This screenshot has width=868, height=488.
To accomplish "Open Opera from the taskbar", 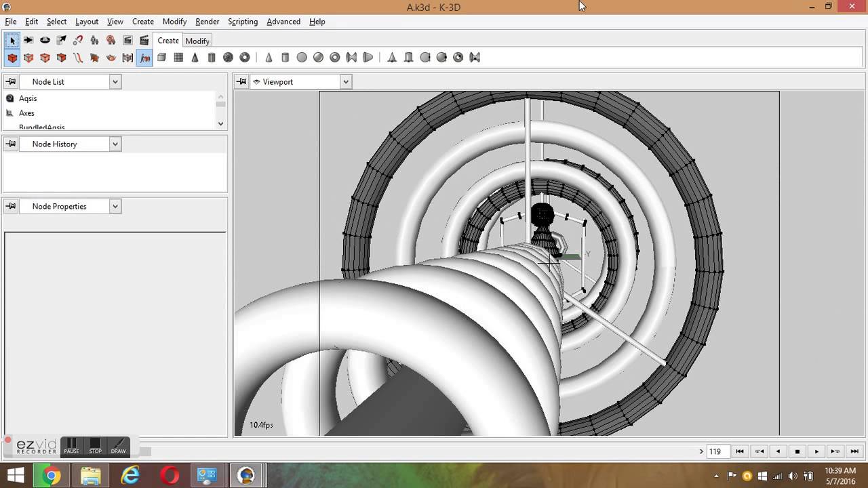I will (169, 475).
